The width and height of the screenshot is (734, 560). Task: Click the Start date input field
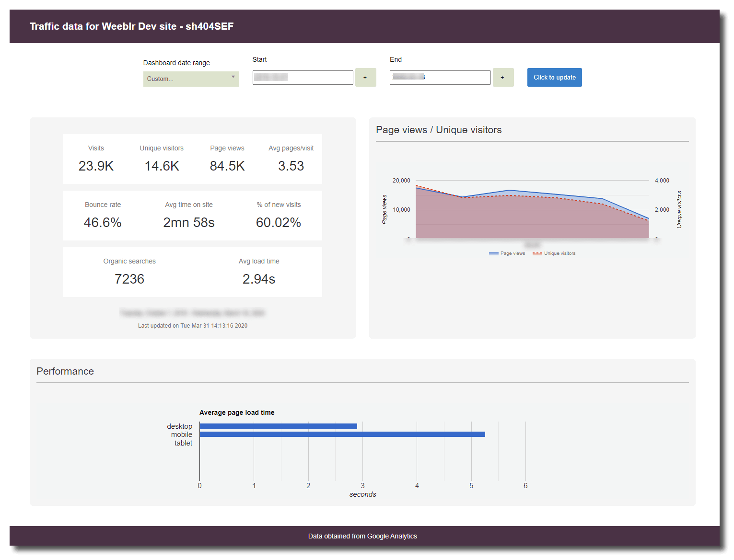(303, 77)
